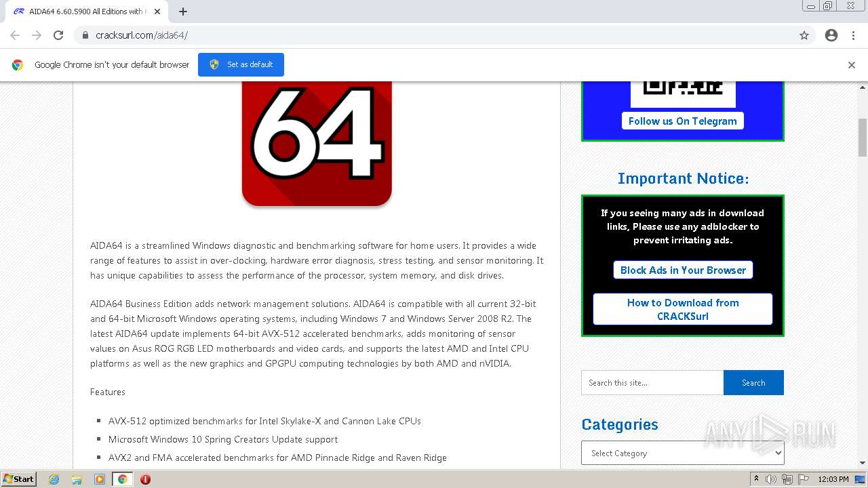Focus the Search this site field
The image size is (868, 488).
pos(652,382)
